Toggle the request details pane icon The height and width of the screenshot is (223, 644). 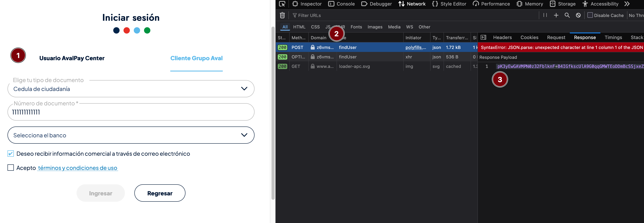click(x=484, y=37)
